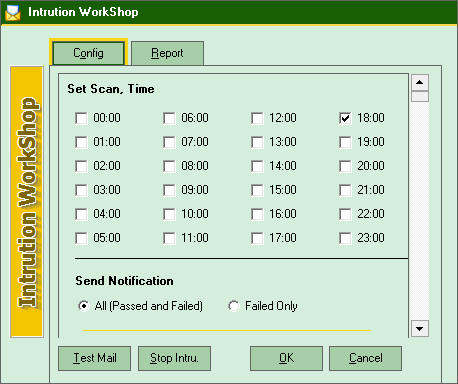Tick the 12:00 scan time checkbox
This screenshot has width=458, height=384.
(x=257, y=118)
